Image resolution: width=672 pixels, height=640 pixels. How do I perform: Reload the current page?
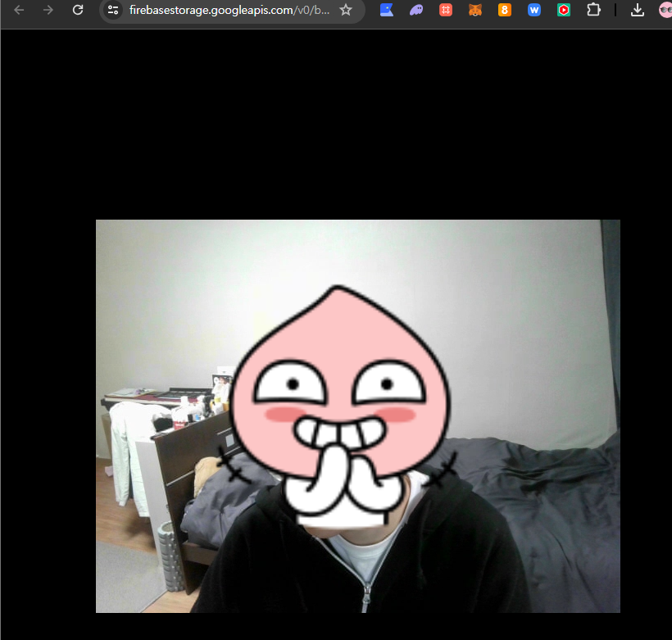pos(78,10)
